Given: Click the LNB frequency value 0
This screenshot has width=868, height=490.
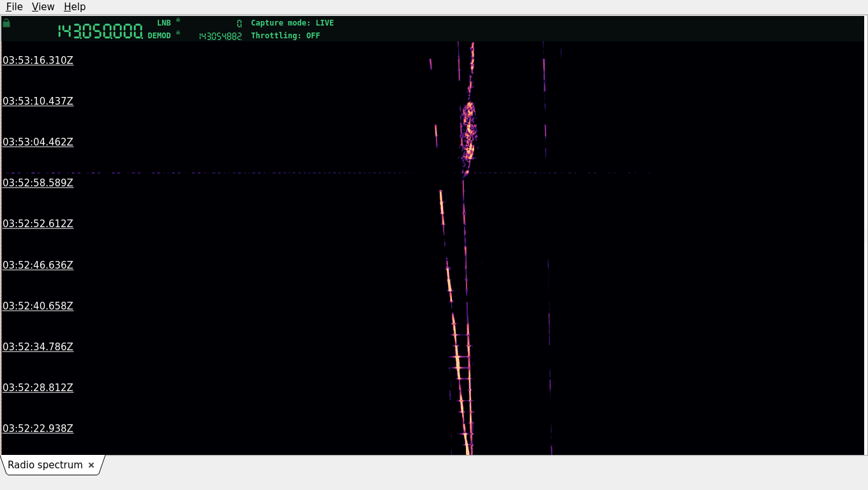Looking at the screenshot, I should (239, 23).
